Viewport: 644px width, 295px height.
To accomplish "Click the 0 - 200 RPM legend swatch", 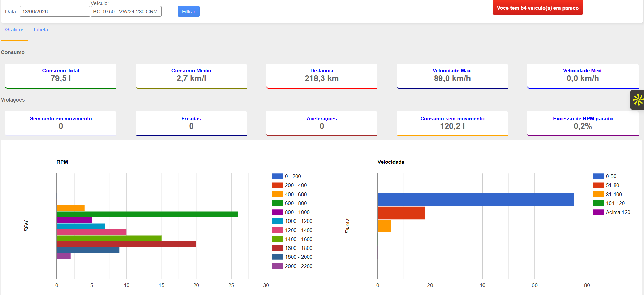I will coord(277,176).
